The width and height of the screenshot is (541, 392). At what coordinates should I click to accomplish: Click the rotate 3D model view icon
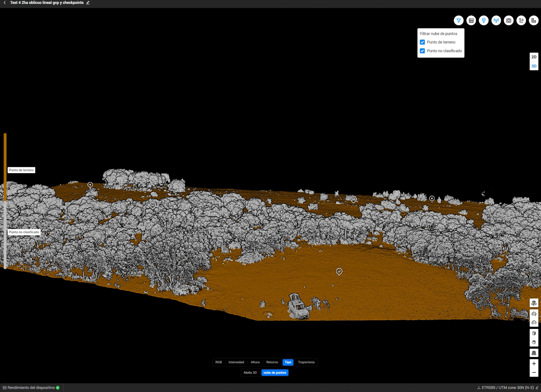(534, 303)
